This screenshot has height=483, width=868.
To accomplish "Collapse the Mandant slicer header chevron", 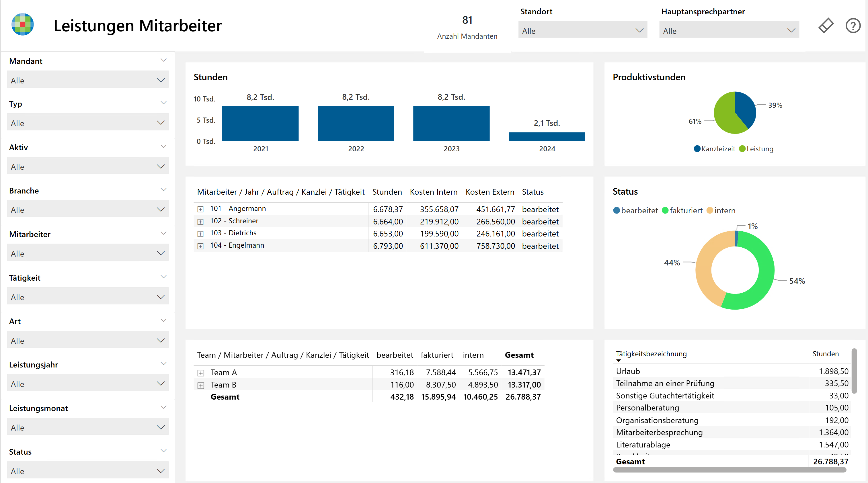I will (163, 60).
